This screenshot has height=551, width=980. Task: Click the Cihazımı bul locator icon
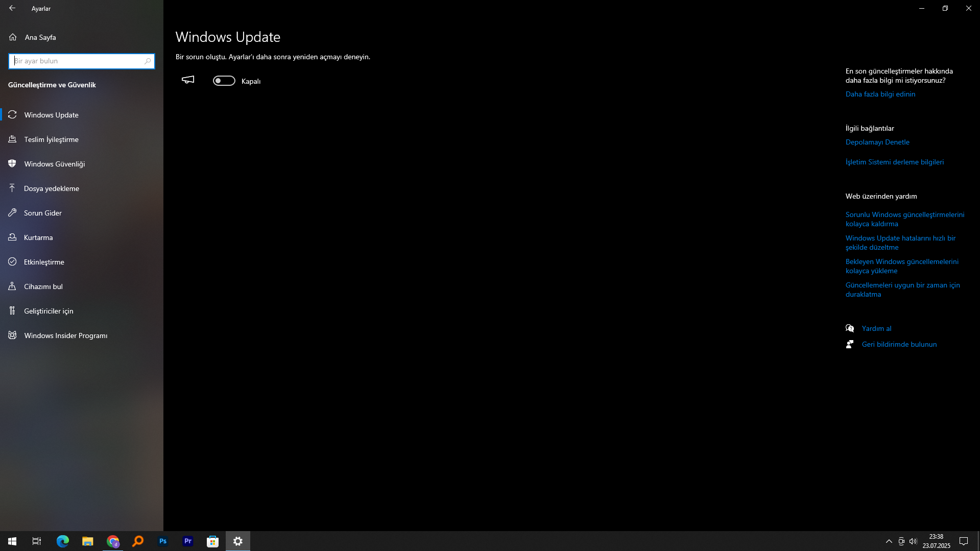[x=12, y=286]
